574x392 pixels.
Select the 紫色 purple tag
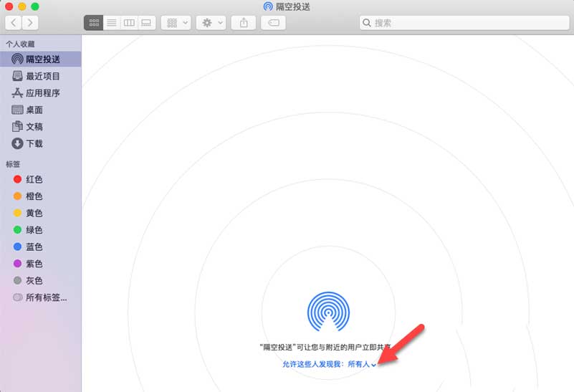[x=41, y=263]
